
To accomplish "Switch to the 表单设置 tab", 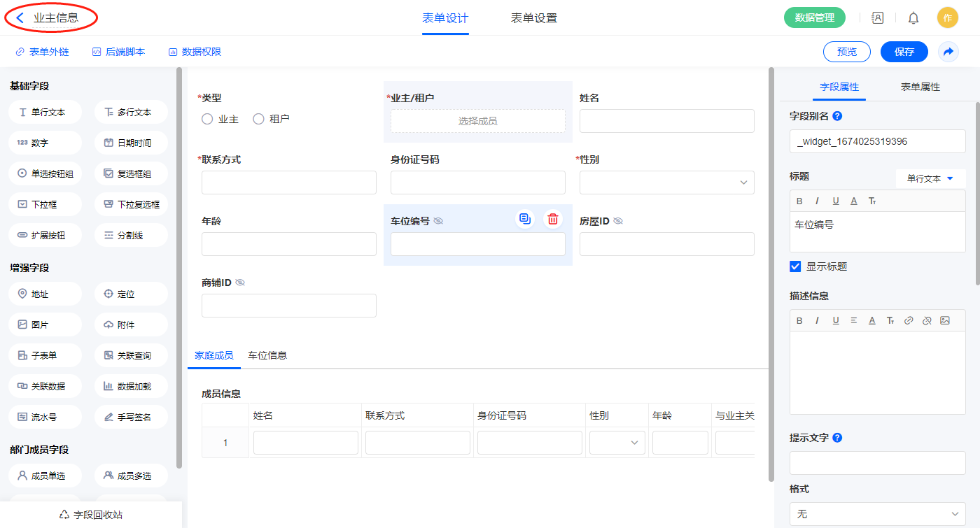I will tap(533, 18).
